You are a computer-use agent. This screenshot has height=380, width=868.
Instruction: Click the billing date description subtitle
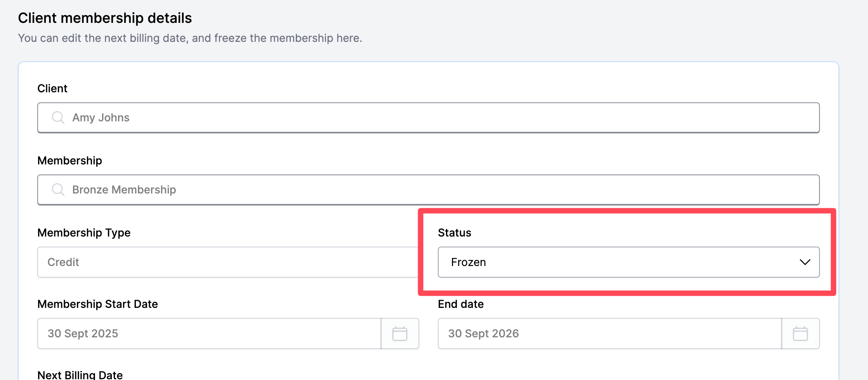coord(190,38)
